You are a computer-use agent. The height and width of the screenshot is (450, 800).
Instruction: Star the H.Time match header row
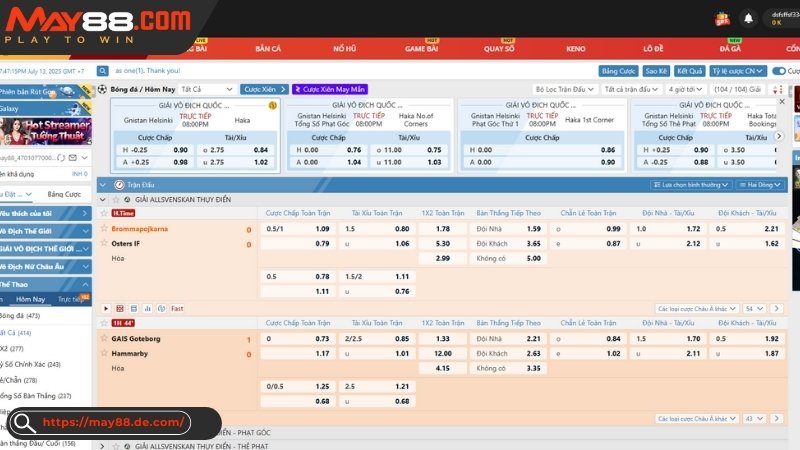tap(105, 213)
